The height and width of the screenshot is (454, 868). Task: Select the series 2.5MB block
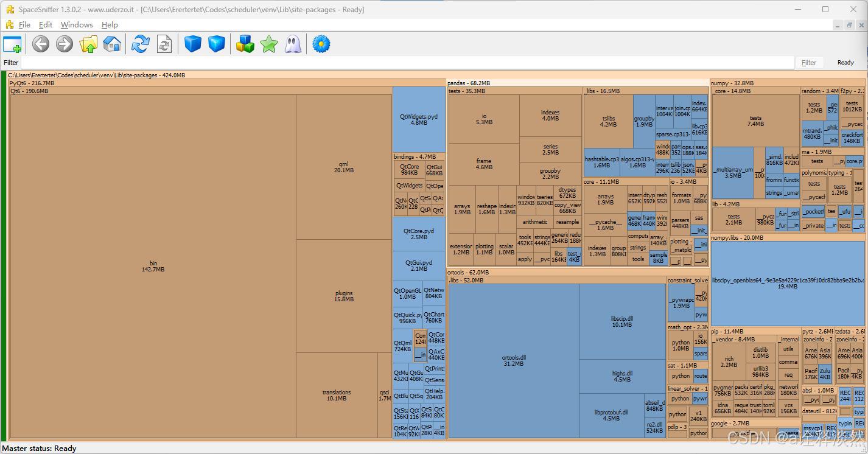coord(550,150)
